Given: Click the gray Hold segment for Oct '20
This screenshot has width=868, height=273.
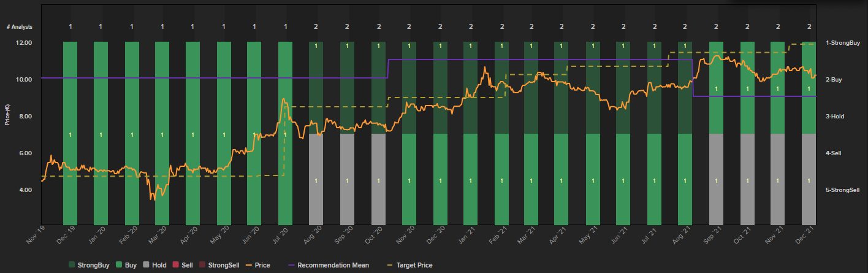Looking at the screenshot, I should 378,179.
